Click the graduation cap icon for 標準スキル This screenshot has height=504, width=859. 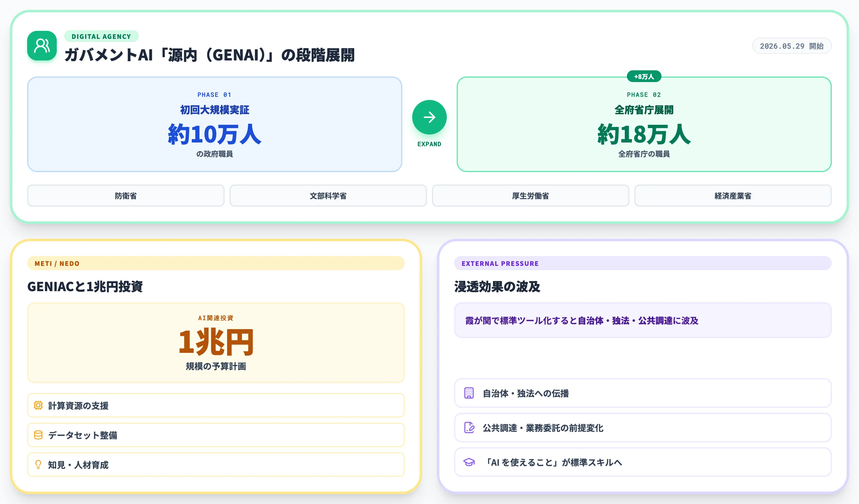coord(469,462)
